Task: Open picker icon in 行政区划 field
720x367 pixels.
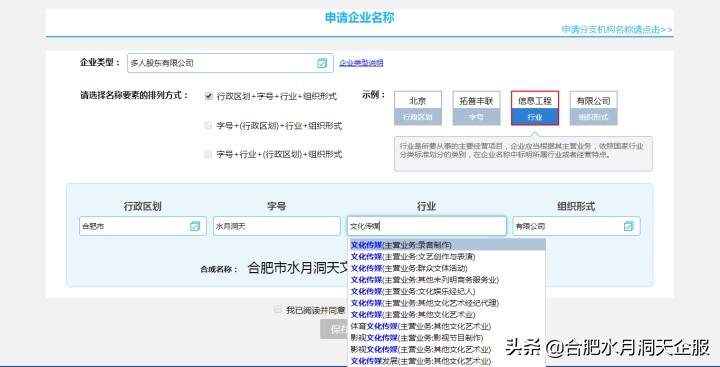Action: pyautogui.click(x=195, y=226)
